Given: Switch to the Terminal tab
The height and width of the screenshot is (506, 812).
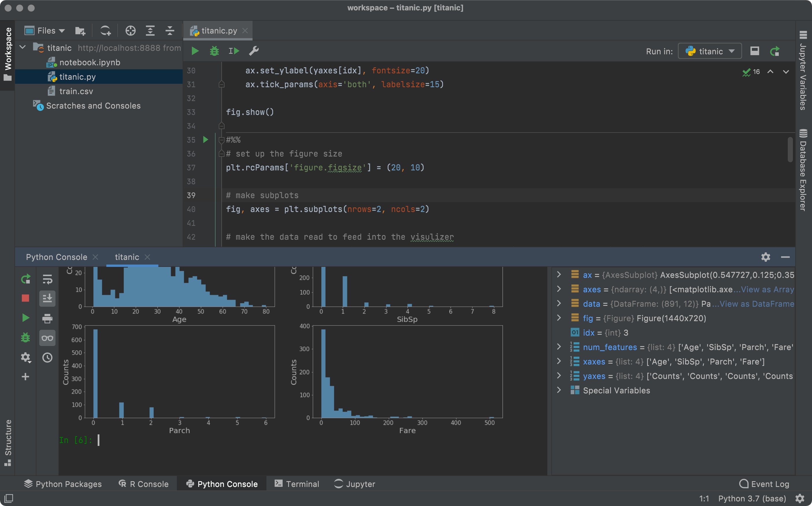Looking at the screenshot, I should pos(297,484).
